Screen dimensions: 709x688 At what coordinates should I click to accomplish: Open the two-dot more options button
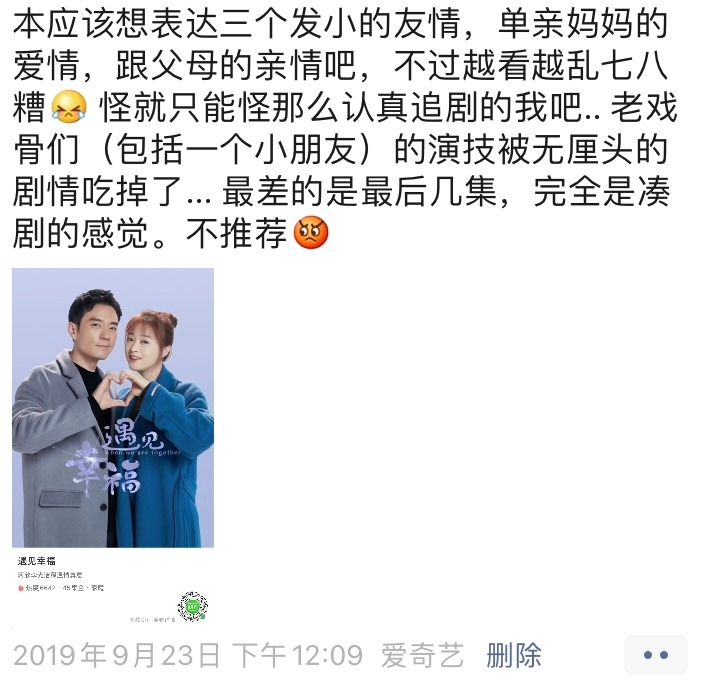click(656, 655)
